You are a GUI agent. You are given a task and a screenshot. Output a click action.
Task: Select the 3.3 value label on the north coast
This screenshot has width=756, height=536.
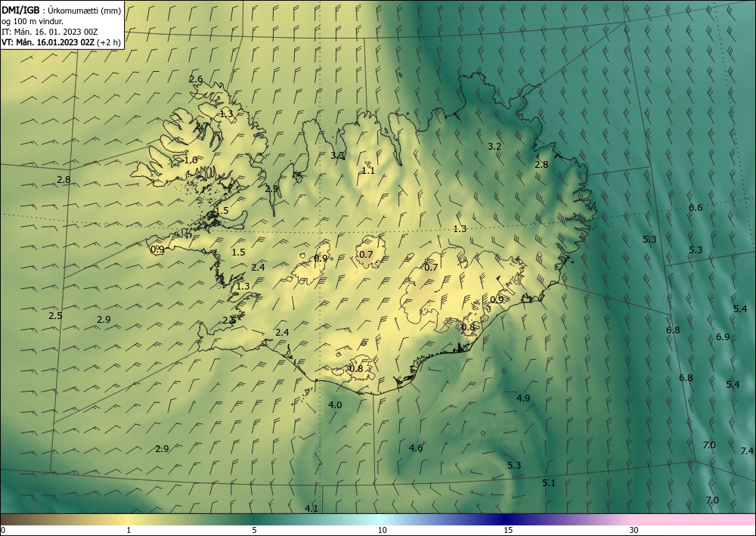tap(337, 155)
